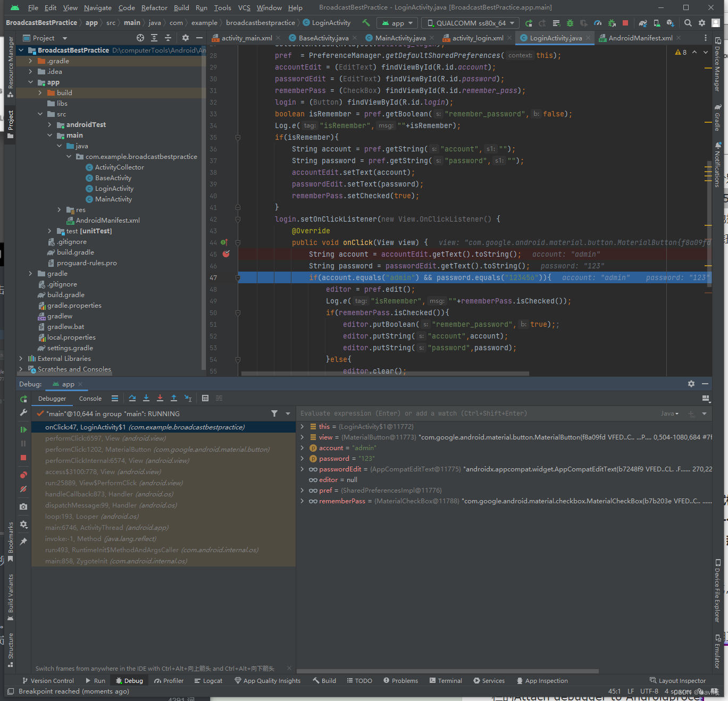Click the Profile app gauge icon
Screen dimensions: 728x701
click(x=598, y=23)
